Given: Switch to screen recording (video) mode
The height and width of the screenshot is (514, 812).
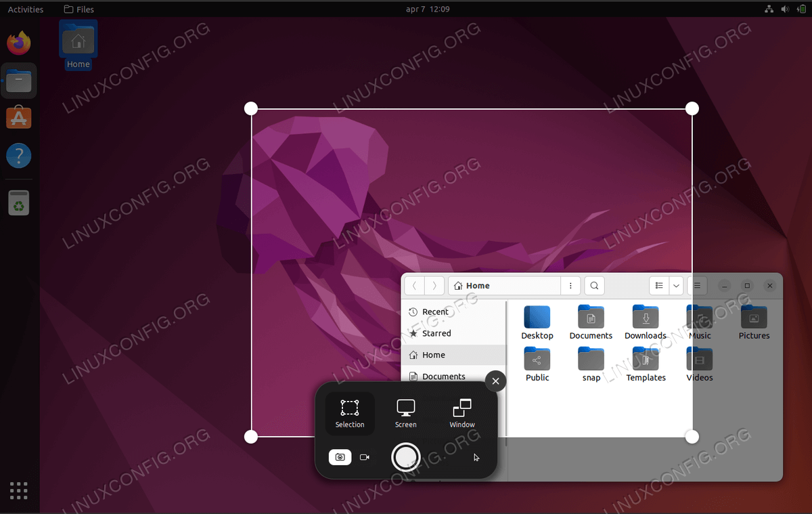Looking at the screenshot, I should click(x=365, y=457).
